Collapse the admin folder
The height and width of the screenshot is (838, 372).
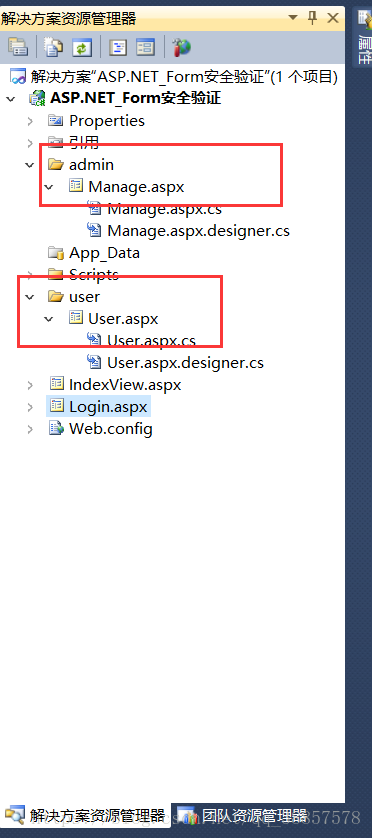coord(30,165)
